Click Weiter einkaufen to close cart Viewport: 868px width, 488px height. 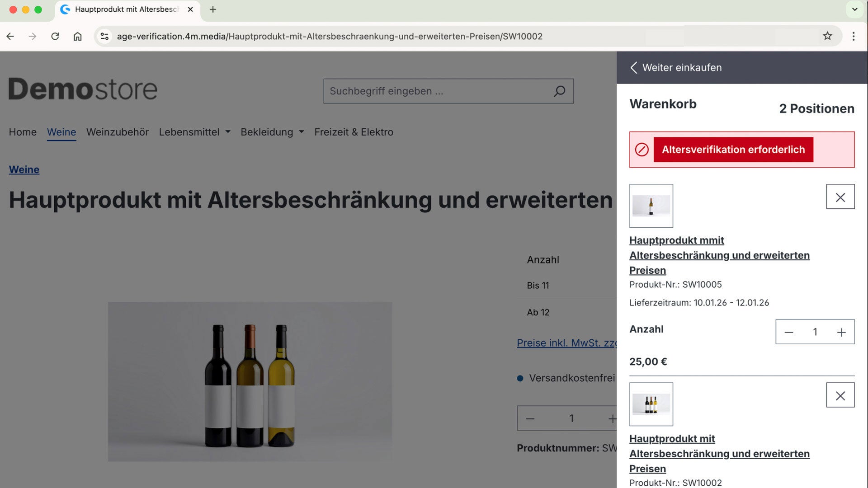[x=682, y=68]
